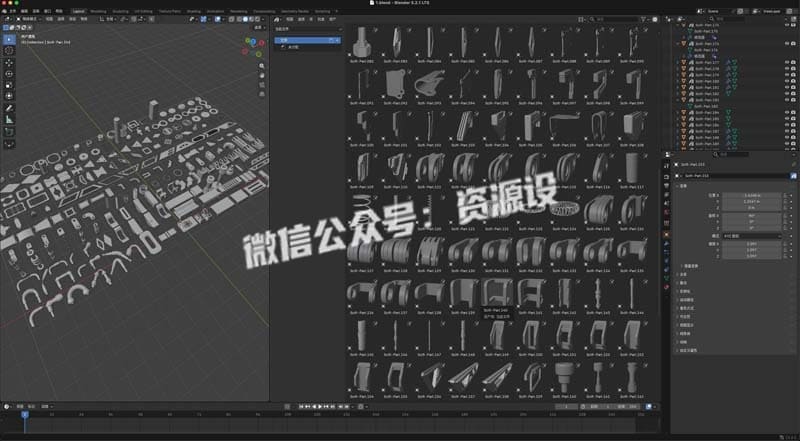800x441 pixels.
Task: Open the Physics properties tab
Action: click(x=666, y=260)
